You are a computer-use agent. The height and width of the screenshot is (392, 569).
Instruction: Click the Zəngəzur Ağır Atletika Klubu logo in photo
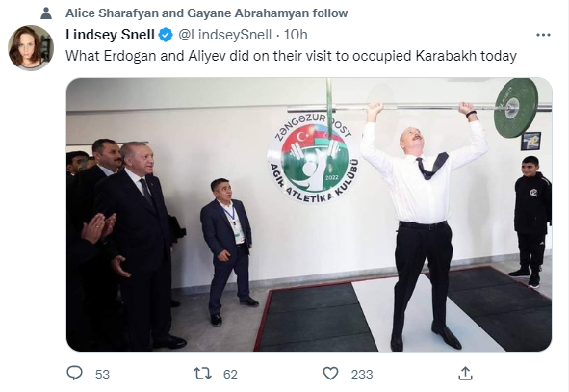314,157
